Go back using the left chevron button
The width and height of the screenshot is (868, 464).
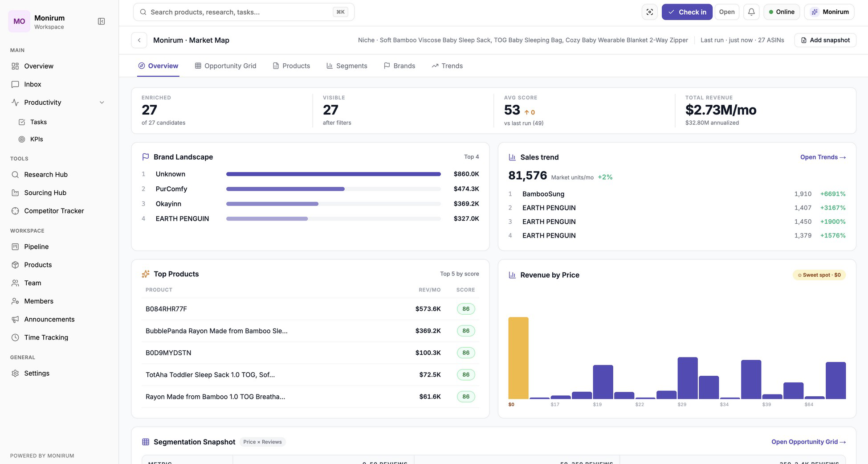click(139, 40)
